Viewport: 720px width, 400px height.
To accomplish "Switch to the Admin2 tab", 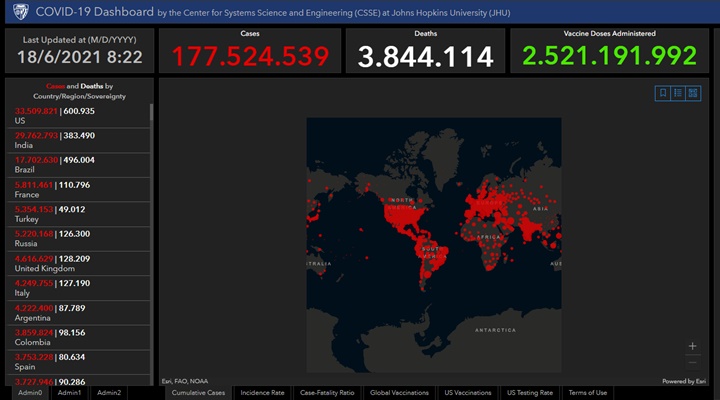I will pyautogui.click(x=109, y=393).
